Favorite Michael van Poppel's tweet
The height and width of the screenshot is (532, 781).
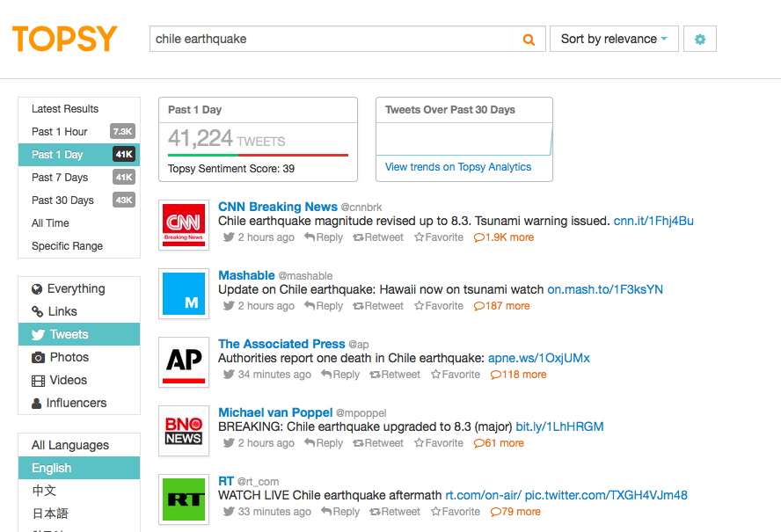(x=439, y=443)
